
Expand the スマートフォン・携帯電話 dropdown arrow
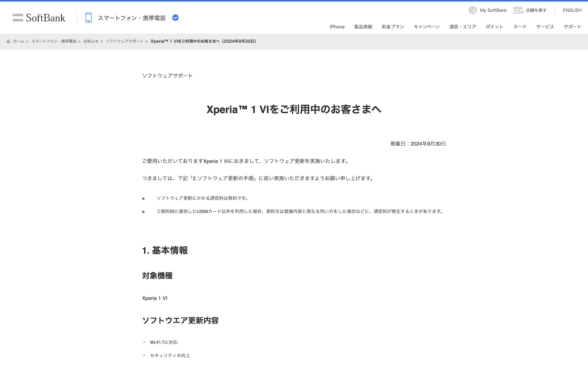click(x=175, y=18)
